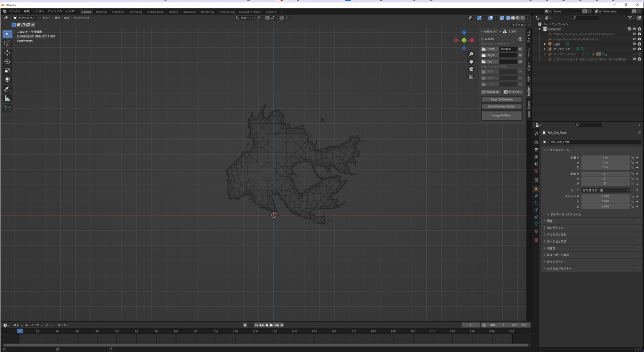Viewport: 644px width, 352px height.
Task: Open the XYZ Euler rotation mode dropdown
Action: tap(605, 190)
